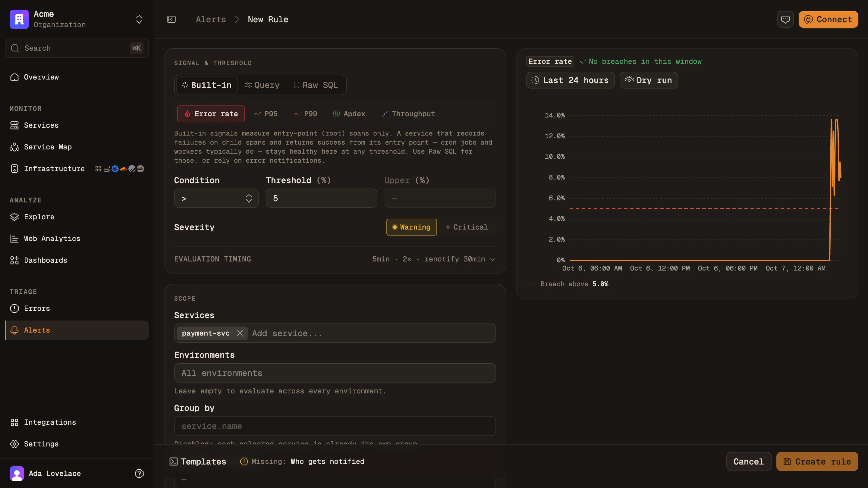Click the Dry run button
The height and width of the screenshot is (488, 868).
coord(649,80)
